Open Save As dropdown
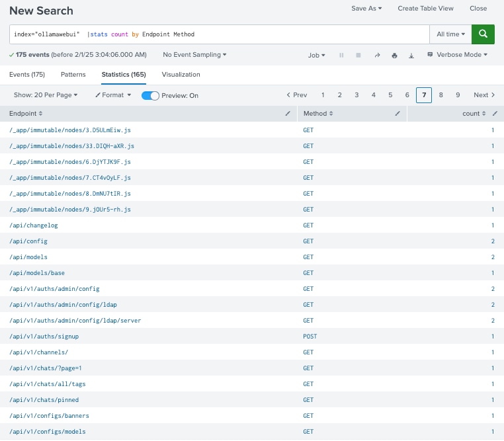This screenshot has height=441, width=504. pos(366,9)
